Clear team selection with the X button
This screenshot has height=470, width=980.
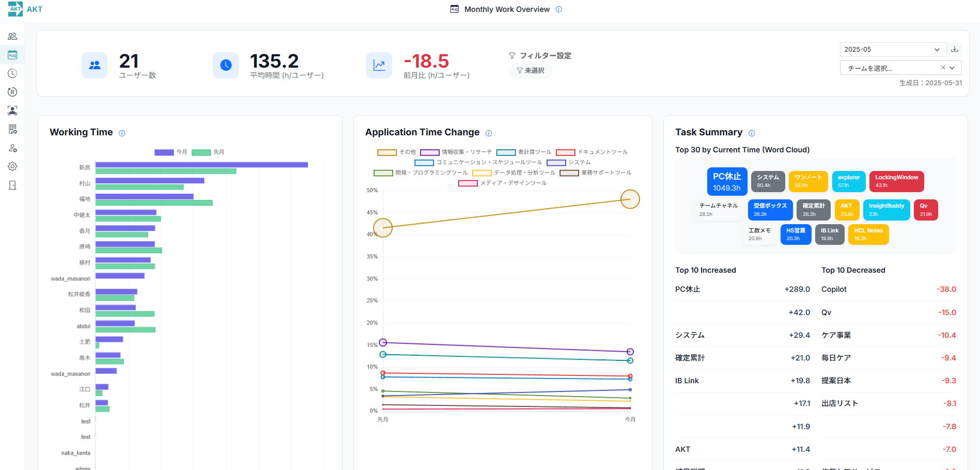click(943, 68)
